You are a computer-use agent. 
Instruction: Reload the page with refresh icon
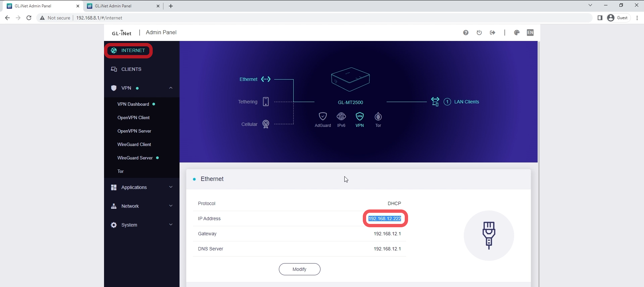(29, 18)
